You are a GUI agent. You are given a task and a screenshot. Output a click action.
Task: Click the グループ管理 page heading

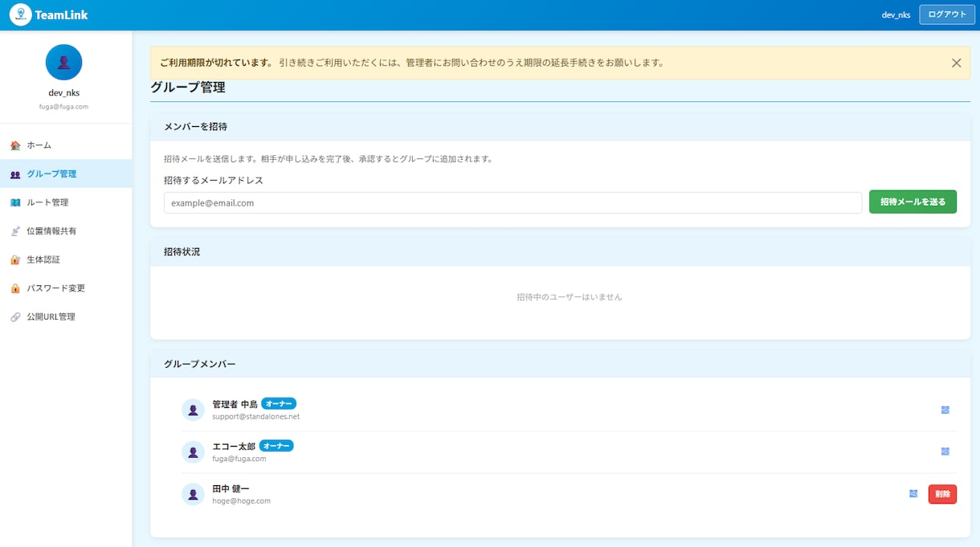pyautogui.click(x=188, y=88)
